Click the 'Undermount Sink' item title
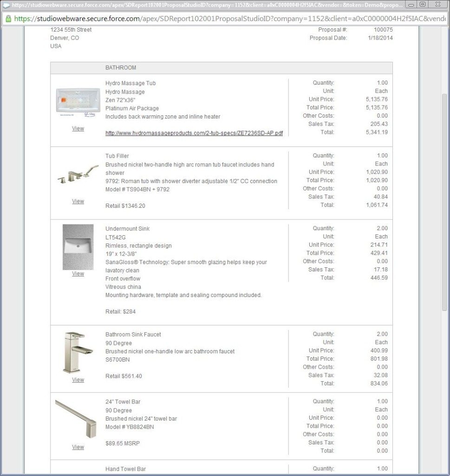The width and height of the screenshot is (450, 476). [127, 229]
